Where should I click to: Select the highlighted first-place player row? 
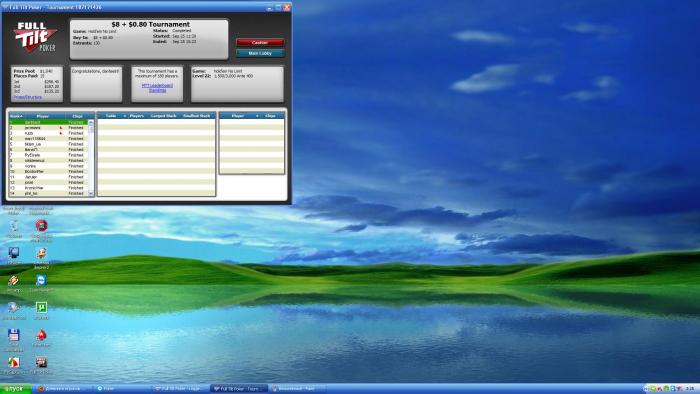[x=48, y=122]
